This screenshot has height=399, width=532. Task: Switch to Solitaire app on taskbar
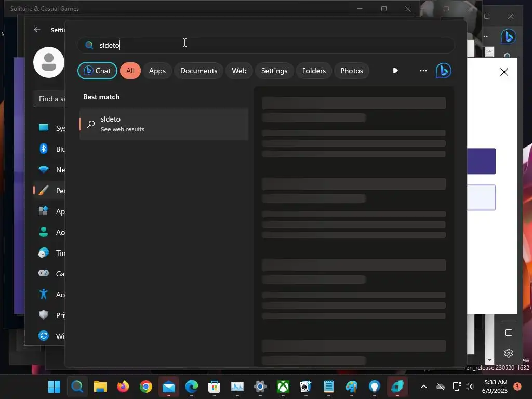(x=305, y=387)
